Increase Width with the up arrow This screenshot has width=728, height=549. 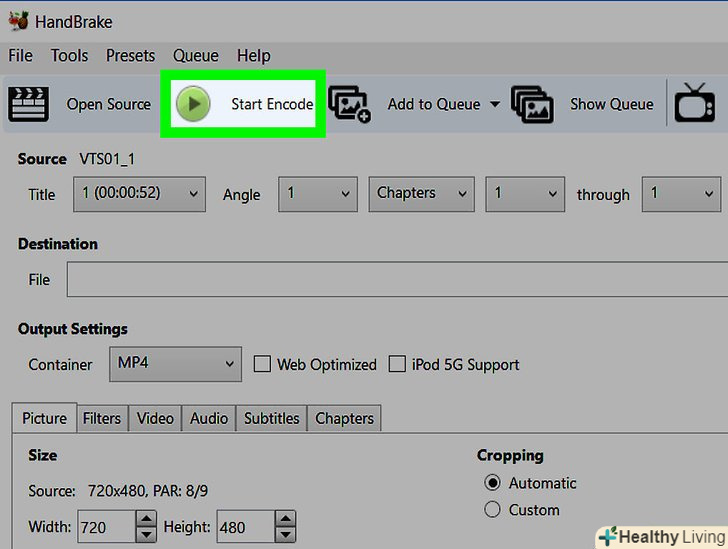coord(146,518)
